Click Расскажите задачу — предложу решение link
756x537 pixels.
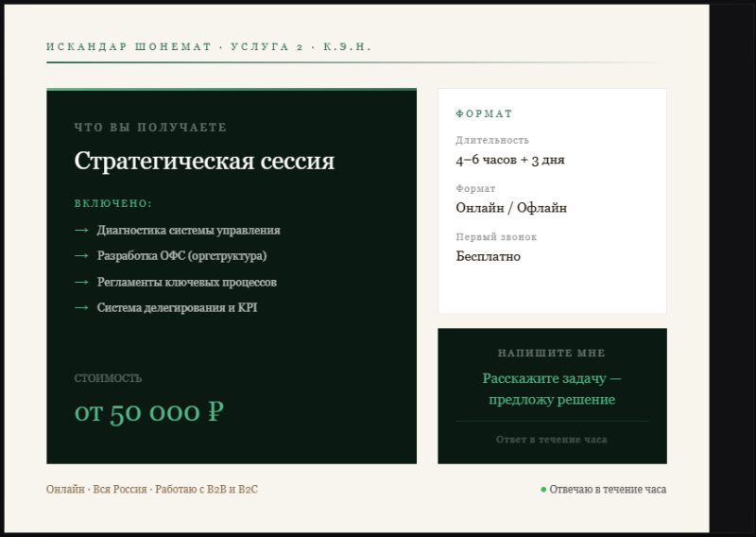point(552,390)
